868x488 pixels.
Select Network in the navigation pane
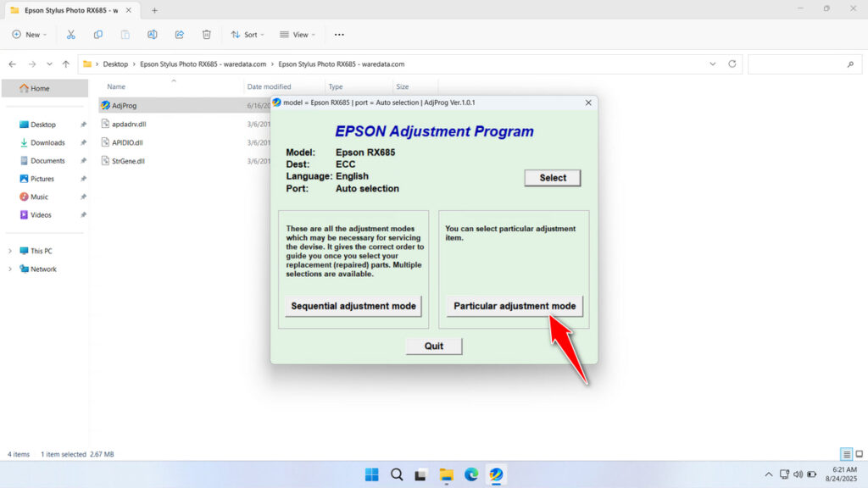point(43,269)
